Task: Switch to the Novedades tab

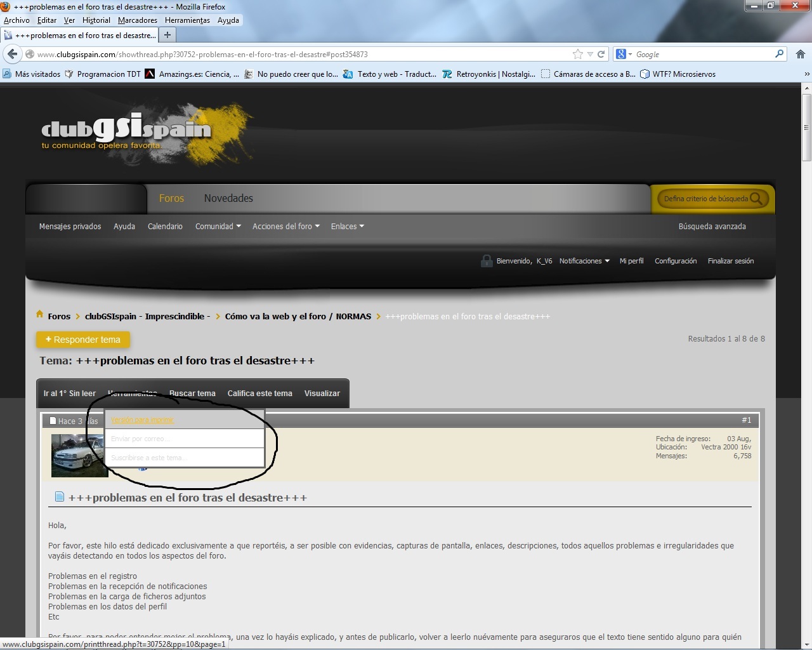Action: 228,199
